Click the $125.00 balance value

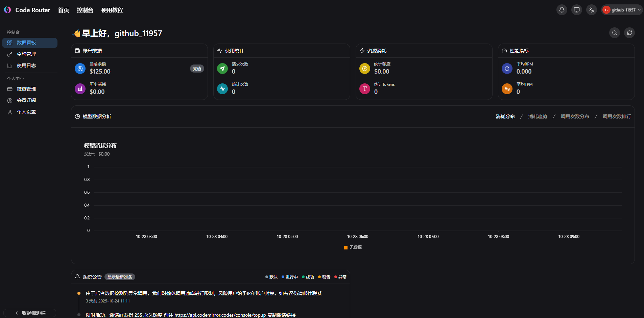[100, 72]
